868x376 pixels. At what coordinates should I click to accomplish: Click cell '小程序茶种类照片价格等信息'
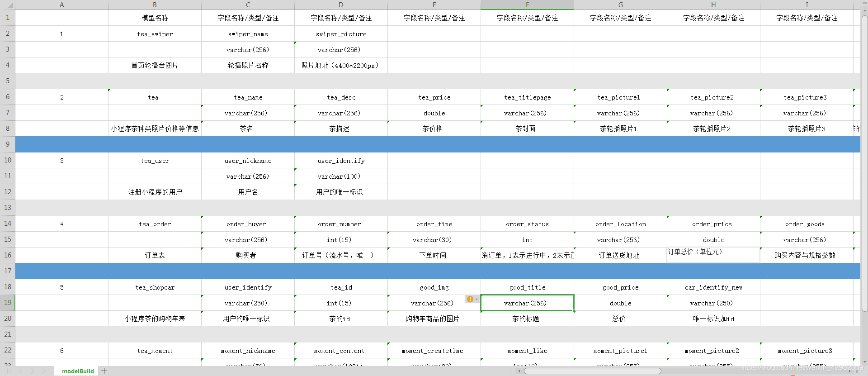point(155,129)
